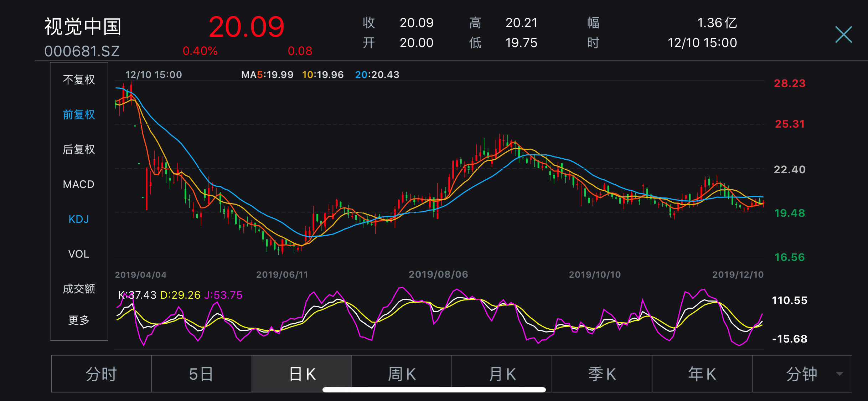Viewport: 868px width, 401px height.
Task: Switch to the 年K tab
Action: [702, 374]
